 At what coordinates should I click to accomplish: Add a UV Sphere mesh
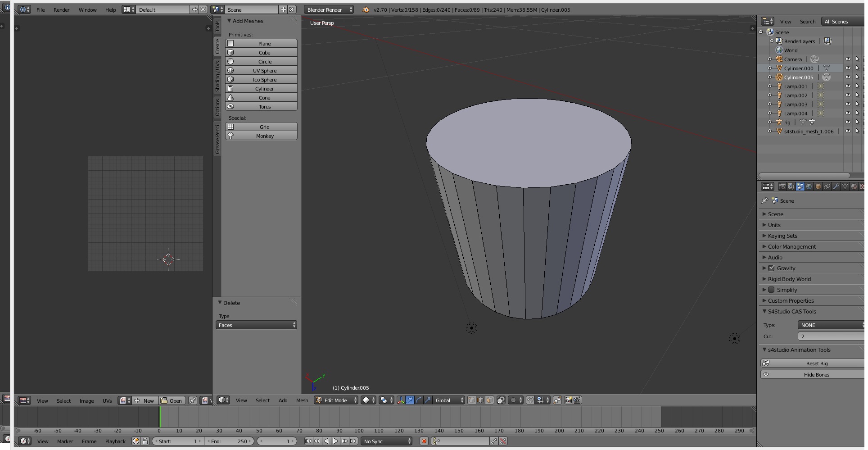coord(261,71)
